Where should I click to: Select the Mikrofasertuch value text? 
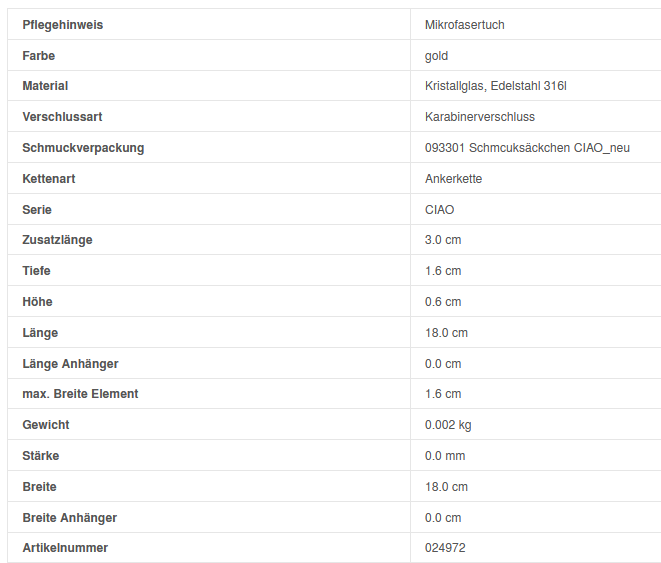click(x=464, y=24)
